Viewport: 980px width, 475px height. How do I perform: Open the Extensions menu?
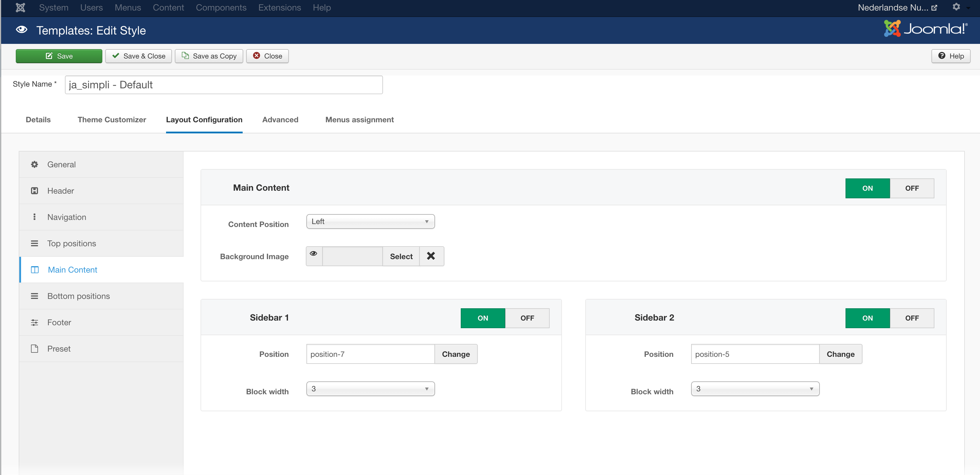click(x=279, y=8)
